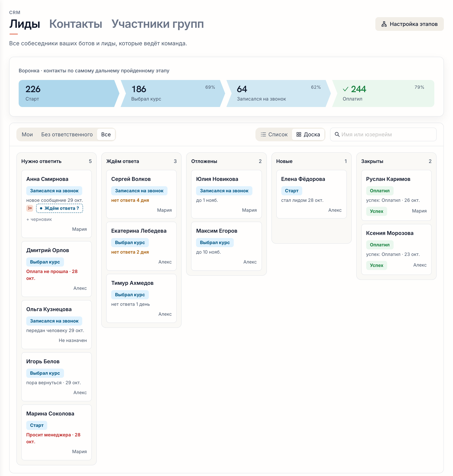
Task: Click Выбрал курс tag on Игорь Белов card
Action: 45,373
